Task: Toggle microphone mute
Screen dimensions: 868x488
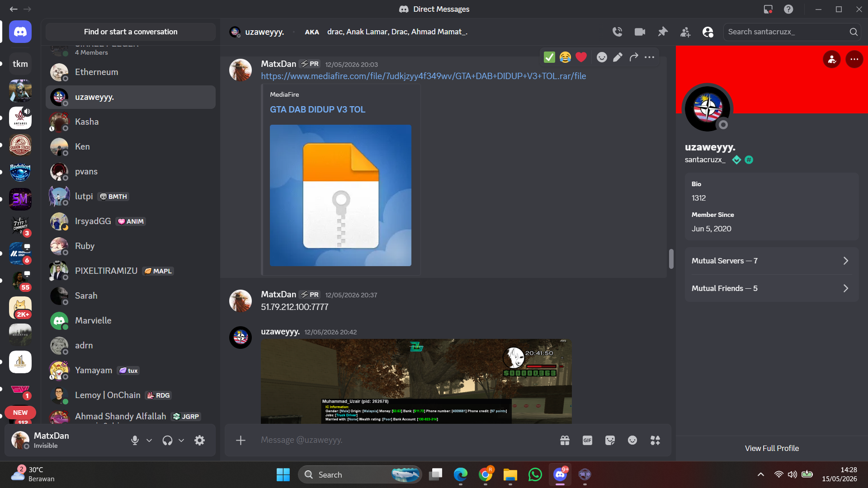Action: [135, 440]
